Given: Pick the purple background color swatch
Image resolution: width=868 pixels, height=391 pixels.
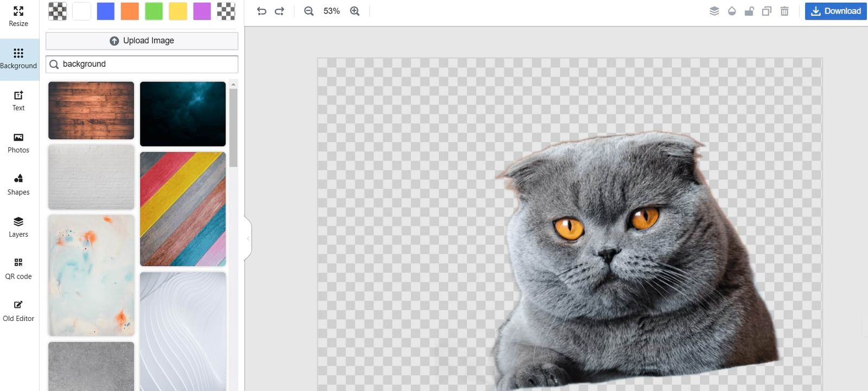Looking at the screenshot, I should point(202,11).
